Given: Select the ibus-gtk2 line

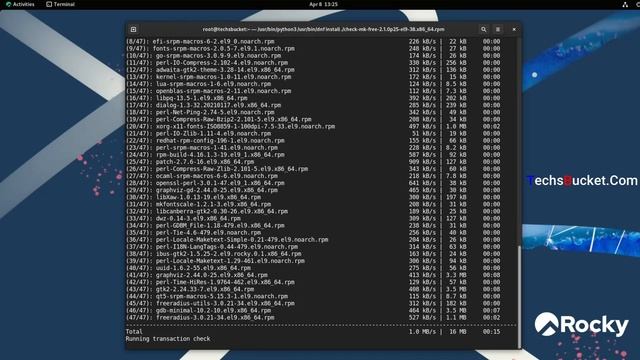Looking at the screenshot, I should (313, 254).
